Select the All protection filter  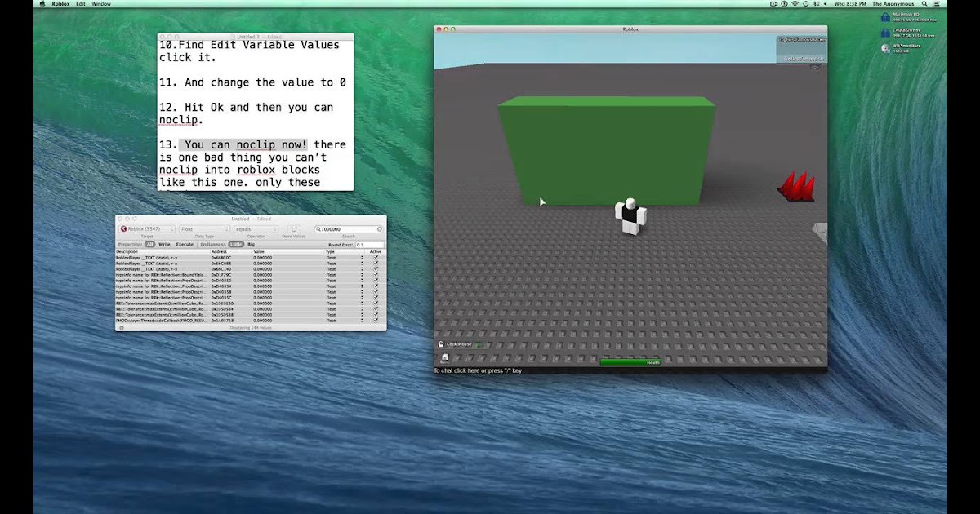click(149, 244)
